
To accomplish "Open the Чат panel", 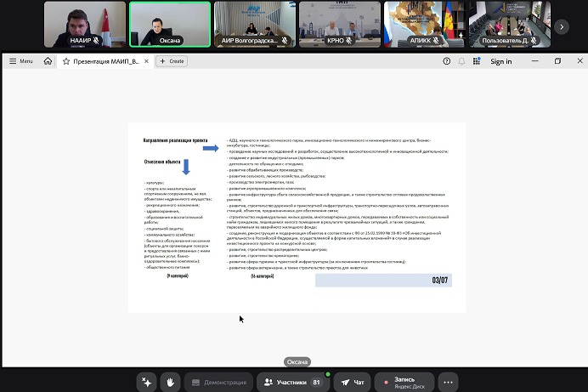I will 353,382.
